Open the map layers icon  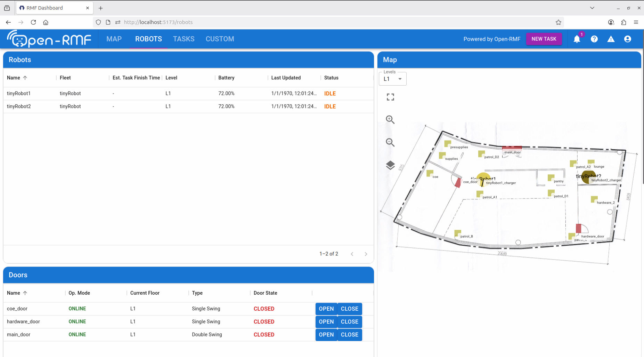coord(390,165)
